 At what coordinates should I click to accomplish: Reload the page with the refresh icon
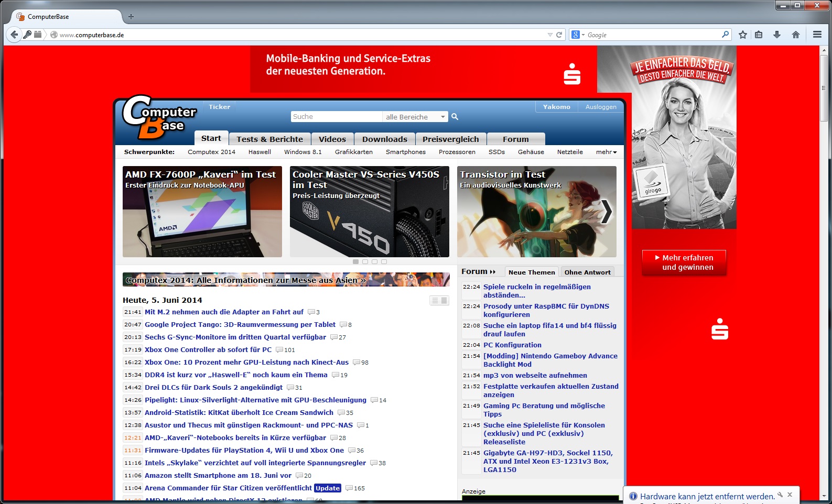pos(559,35)
